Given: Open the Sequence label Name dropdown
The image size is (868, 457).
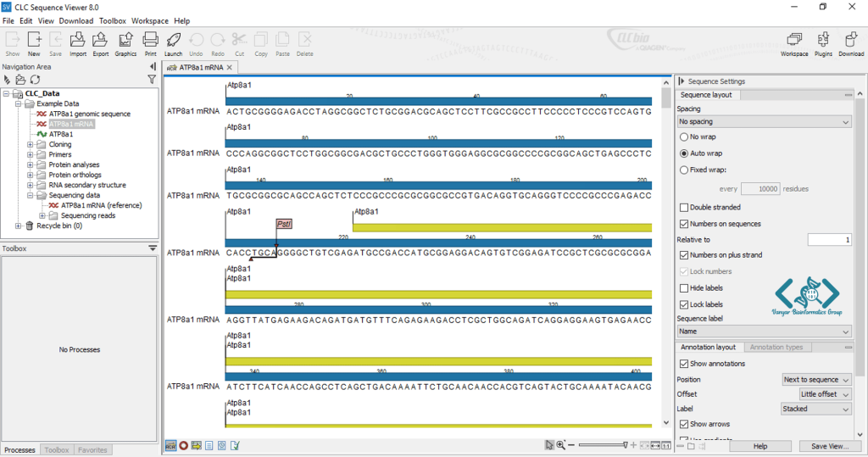Looking at the screenshot, I should (764, 332).
